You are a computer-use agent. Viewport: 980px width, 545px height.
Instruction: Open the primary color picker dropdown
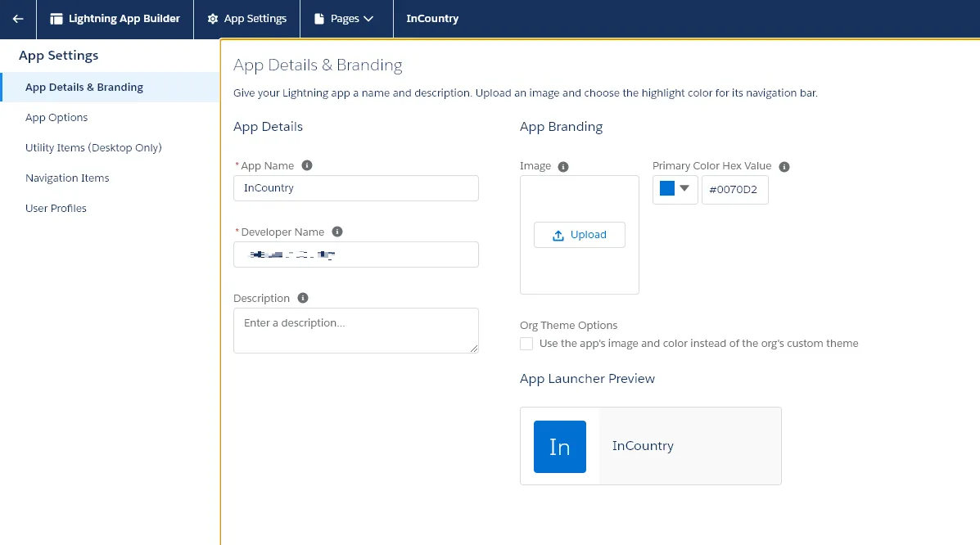[675, 189]
